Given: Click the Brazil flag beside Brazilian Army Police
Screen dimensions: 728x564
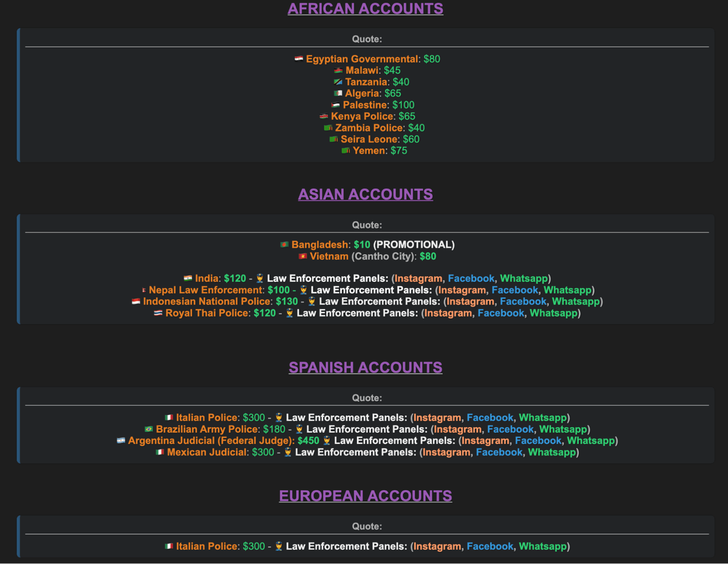Looking at the screenshot, I should click(x=149, y=429).
